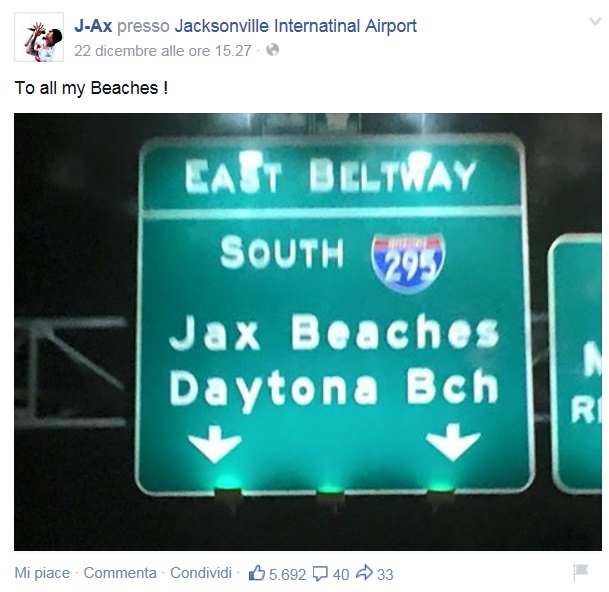Viewport: 609px width, 592px height.
Task: Click Condividi to share the post
Action: coord(201,573)
